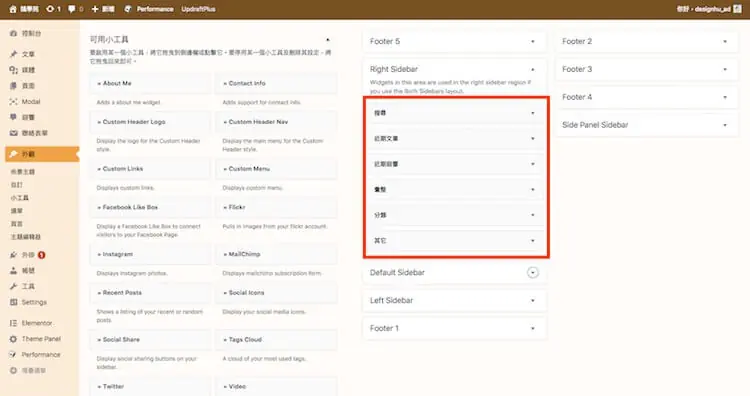Select the Custom Links widget
Image resolution: width=750 pixels, height=396 pixels.
click(x=150, y=169)
